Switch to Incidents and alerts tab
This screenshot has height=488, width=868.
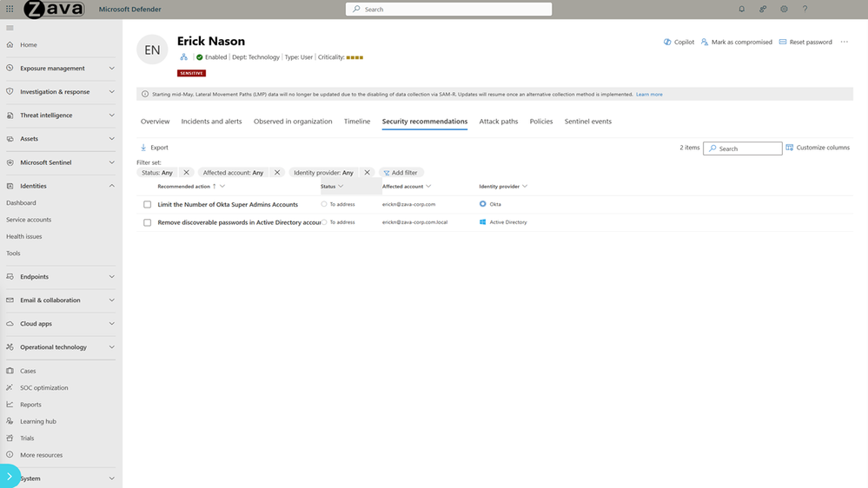[x=211, y=122]
